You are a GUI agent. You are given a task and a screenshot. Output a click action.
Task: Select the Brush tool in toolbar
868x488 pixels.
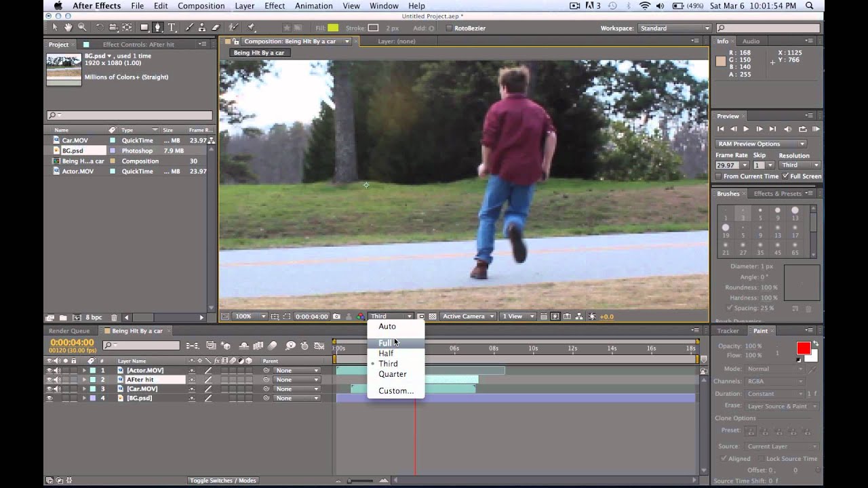pos(189,28)
